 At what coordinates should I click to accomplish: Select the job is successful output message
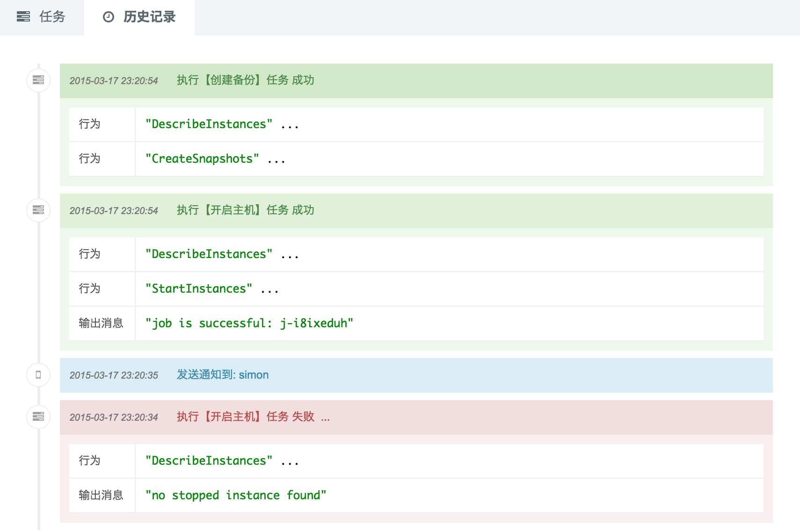[x=249, y=324]
